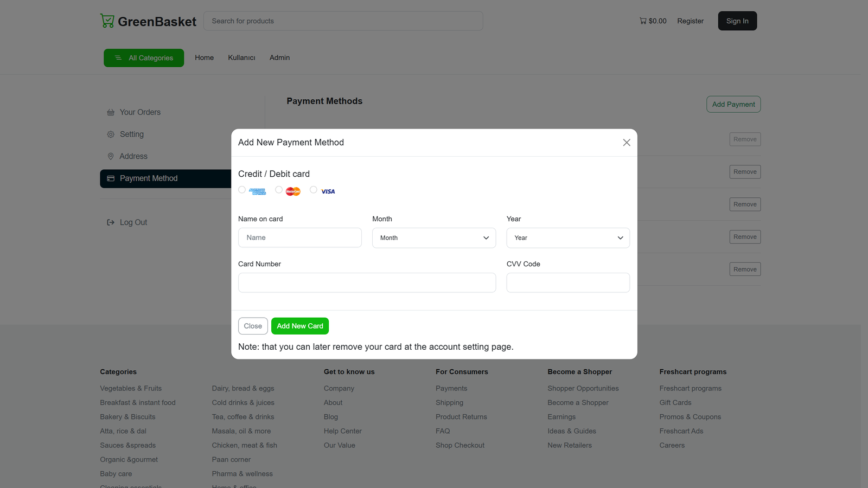Click the Setting gear icon in sidebar

[x=111, y=134]
